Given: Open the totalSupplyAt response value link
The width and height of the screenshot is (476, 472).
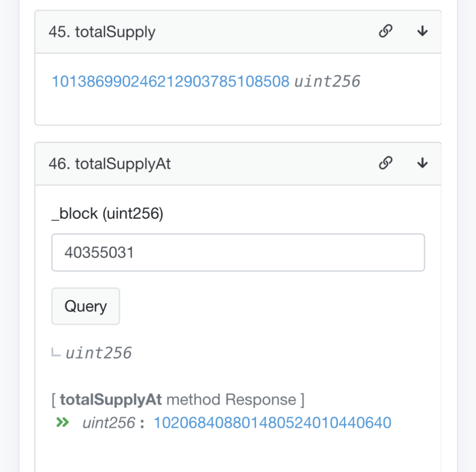Looking at the screenshot, I should click(x=272, y=423).
